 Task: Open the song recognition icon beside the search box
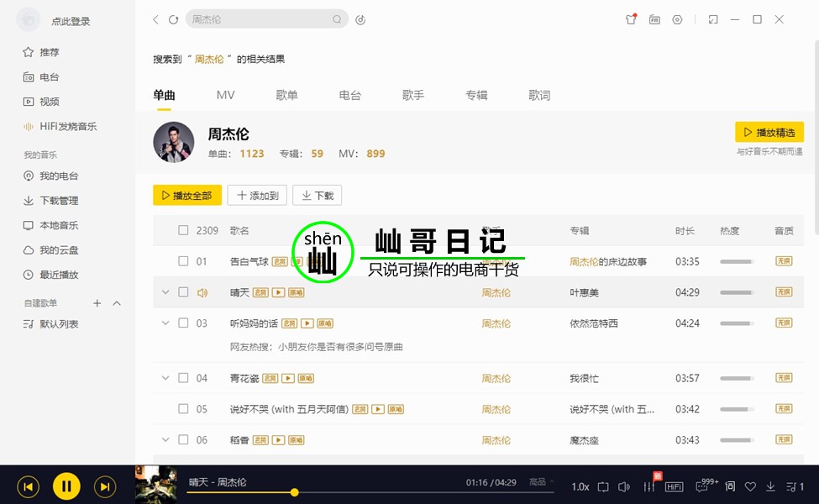tap(360, 20)
